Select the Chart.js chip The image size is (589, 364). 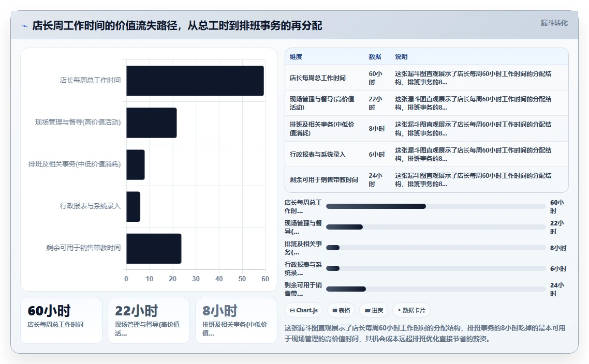304,310
